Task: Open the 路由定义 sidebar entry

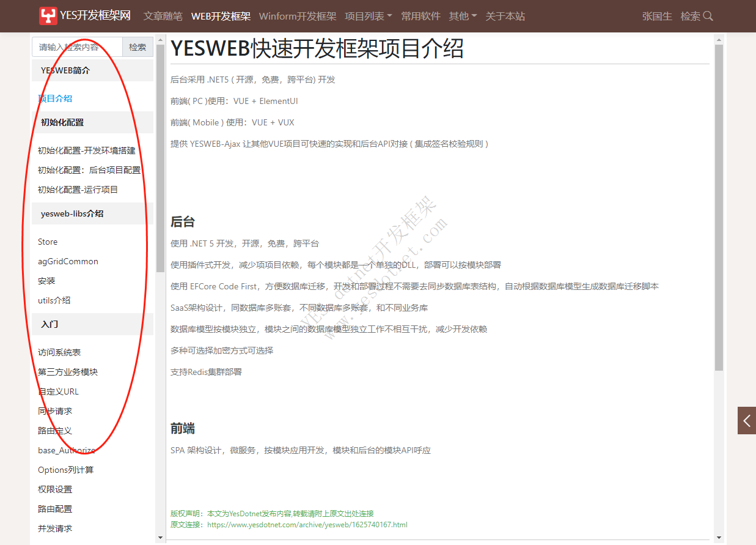Action: [x=55, y=431]
